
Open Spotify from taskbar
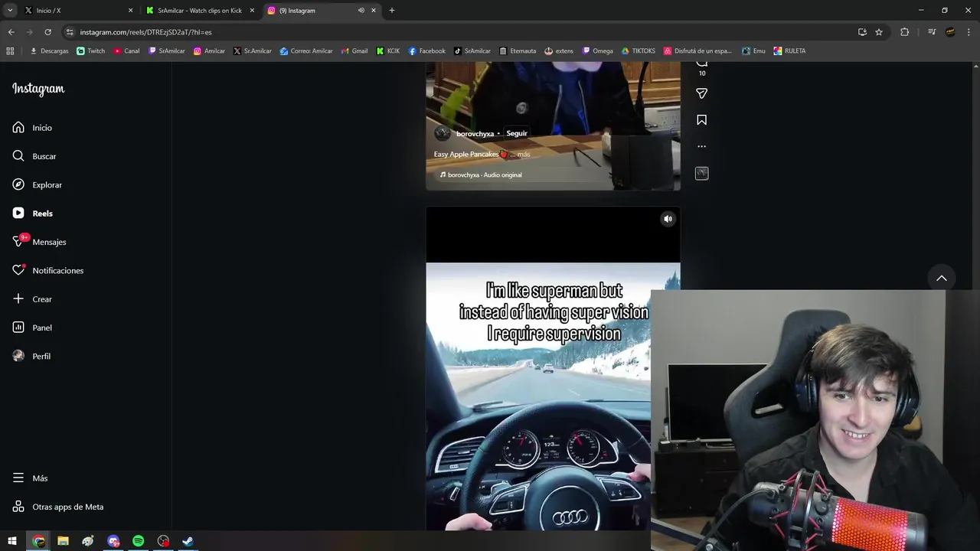click(138, 541)
